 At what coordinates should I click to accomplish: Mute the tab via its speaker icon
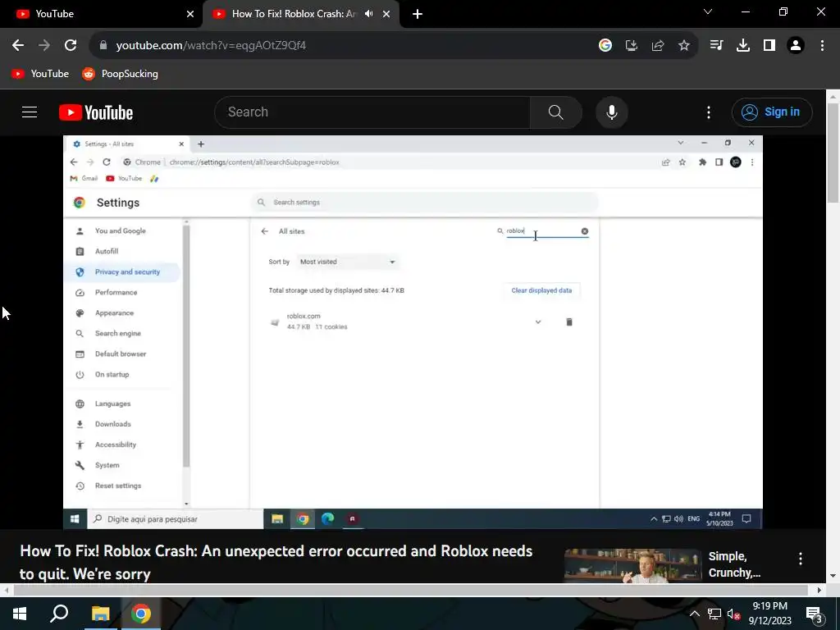coord(368,14)
